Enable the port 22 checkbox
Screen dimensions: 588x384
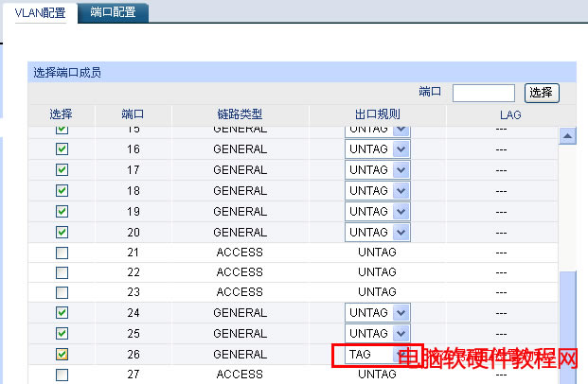click(x=62, y=272)
